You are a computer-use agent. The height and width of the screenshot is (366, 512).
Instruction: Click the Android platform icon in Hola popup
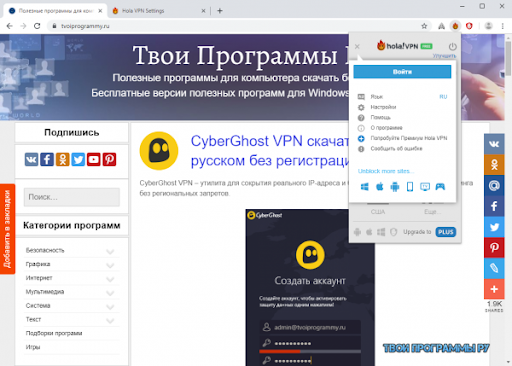point(395,187)
